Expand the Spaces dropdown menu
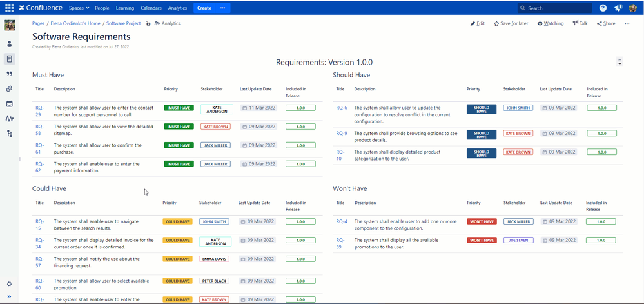644x304 pixels. click(79, 8)
